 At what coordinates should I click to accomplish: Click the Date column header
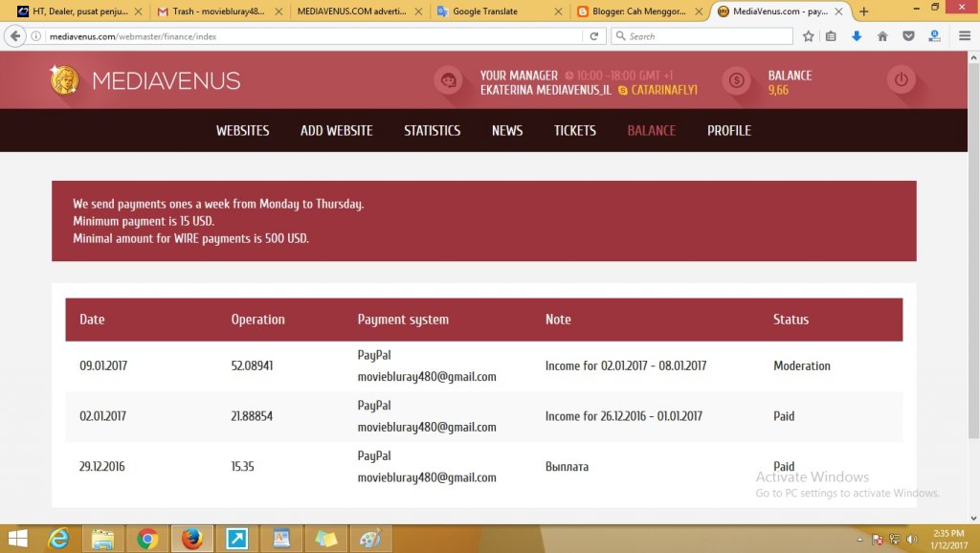coord(92,320)
